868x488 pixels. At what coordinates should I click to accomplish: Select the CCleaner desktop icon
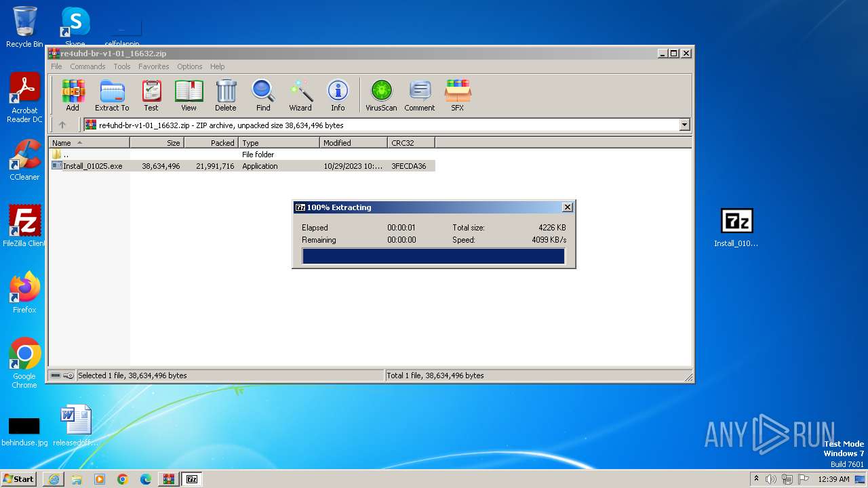click(x=24, y=160)
